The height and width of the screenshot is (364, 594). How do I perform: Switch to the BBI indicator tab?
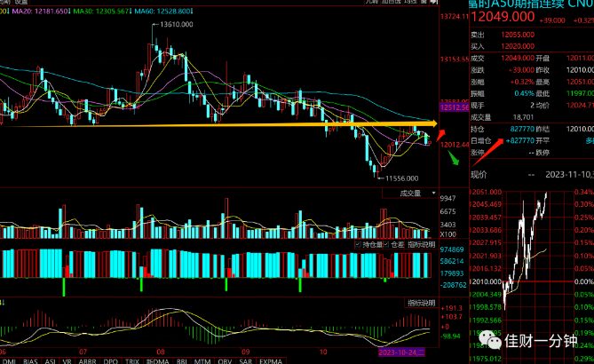181,361
